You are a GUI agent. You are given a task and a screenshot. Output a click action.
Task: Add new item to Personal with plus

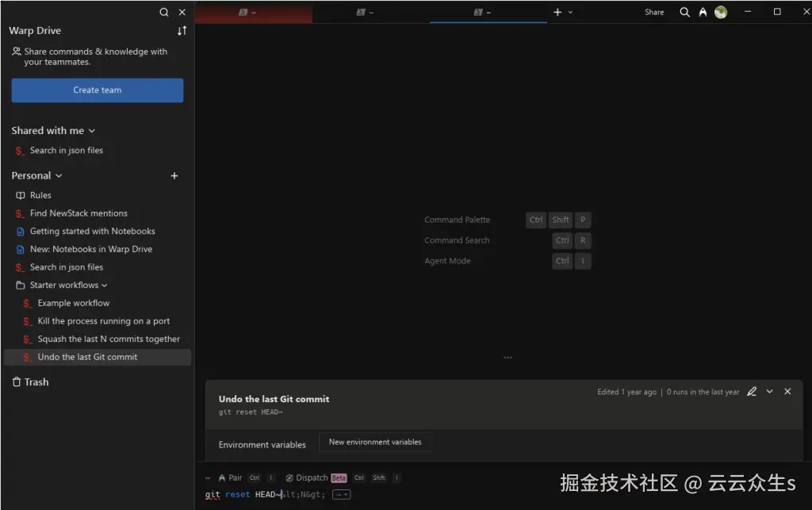[x=174, y=176]
